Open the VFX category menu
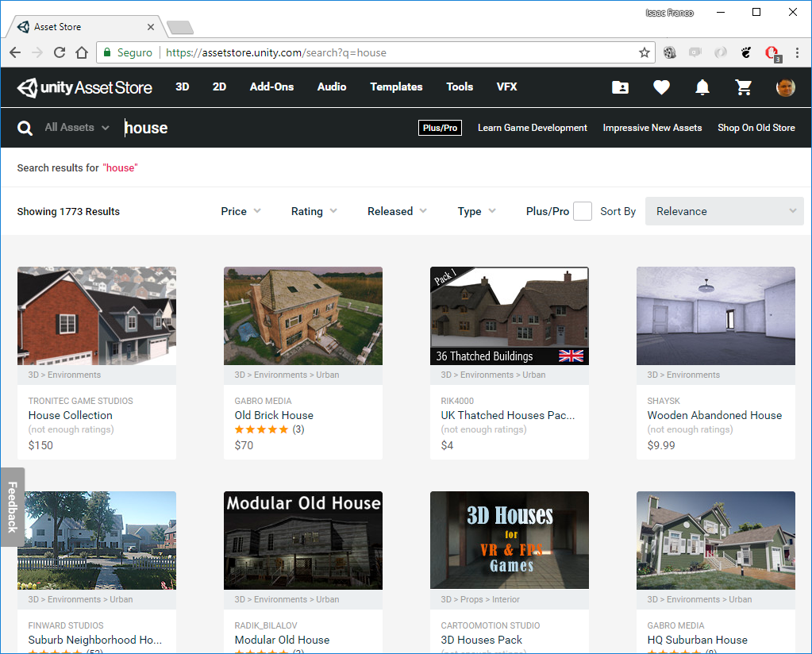Viewport: 812px width, 654px height. (x=506, y=87)
